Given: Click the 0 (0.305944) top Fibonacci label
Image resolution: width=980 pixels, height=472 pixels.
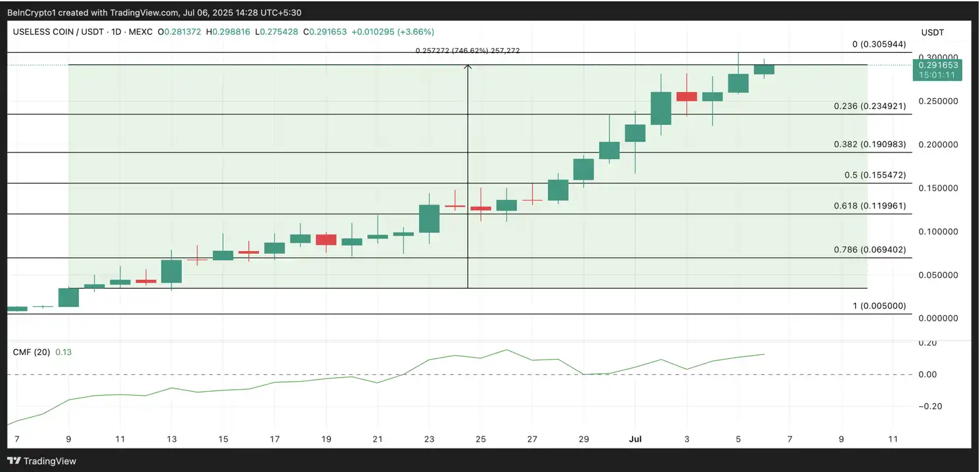Looking at the screenshot, I should tap(878, 44).
